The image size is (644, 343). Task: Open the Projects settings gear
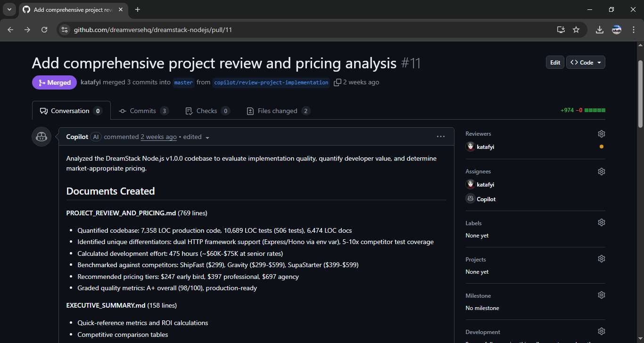[x=601, y=258]
